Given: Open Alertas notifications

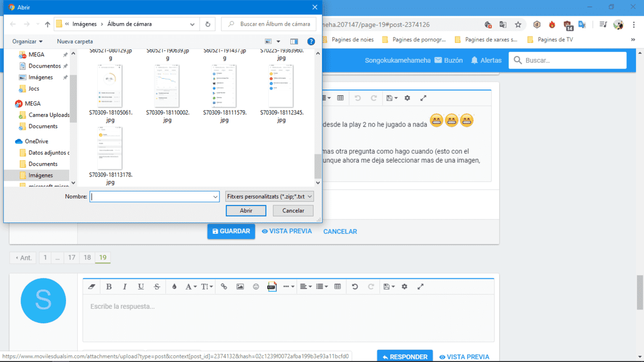Looking at the screenshot, I should click(486, 60).
